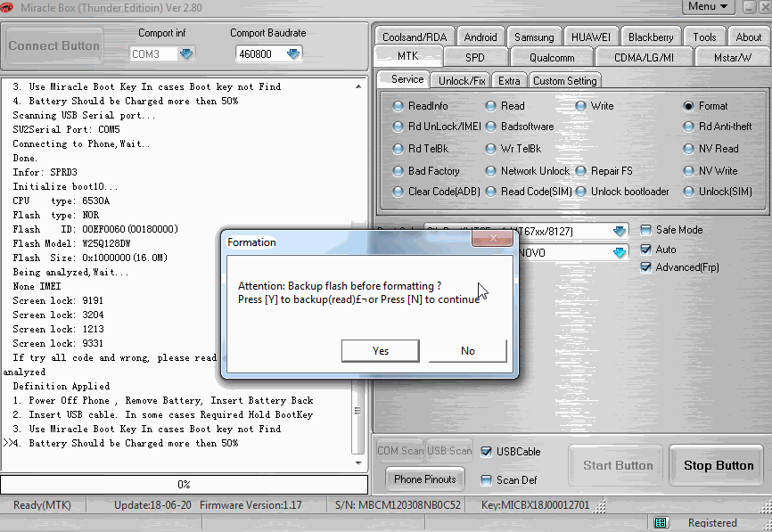The image size is (772, 532).
Task: Expand the boot selection dropdown showing MT67xx/8127
Action: click(x=620, y=231)
